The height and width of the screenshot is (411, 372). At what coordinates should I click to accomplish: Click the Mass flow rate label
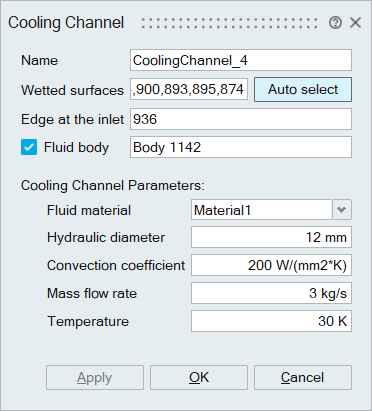pos(92,294)
